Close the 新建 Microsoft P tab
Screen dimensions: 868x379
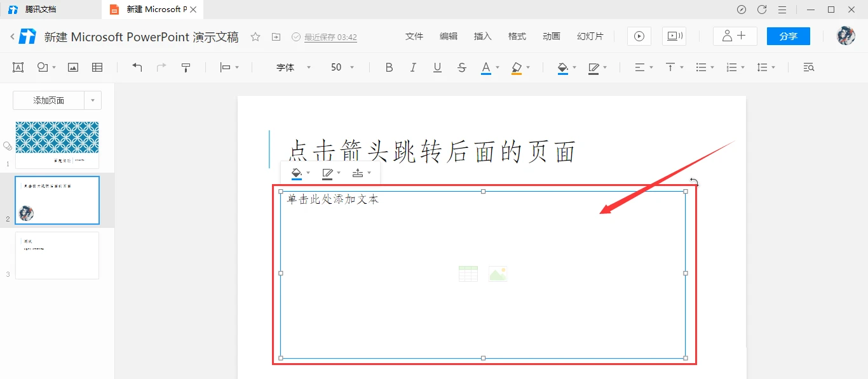tap(194, 10)
